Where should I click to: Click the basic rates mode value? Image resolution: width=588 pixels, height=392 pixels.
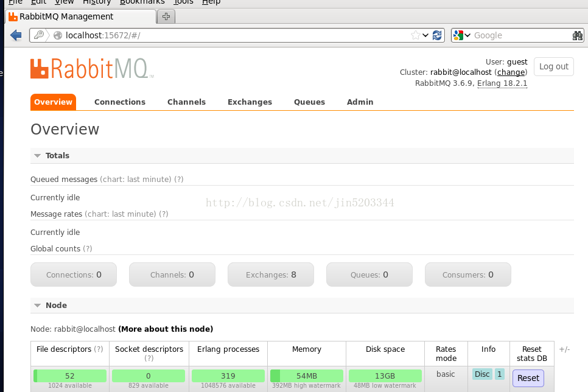click(446, 374)
